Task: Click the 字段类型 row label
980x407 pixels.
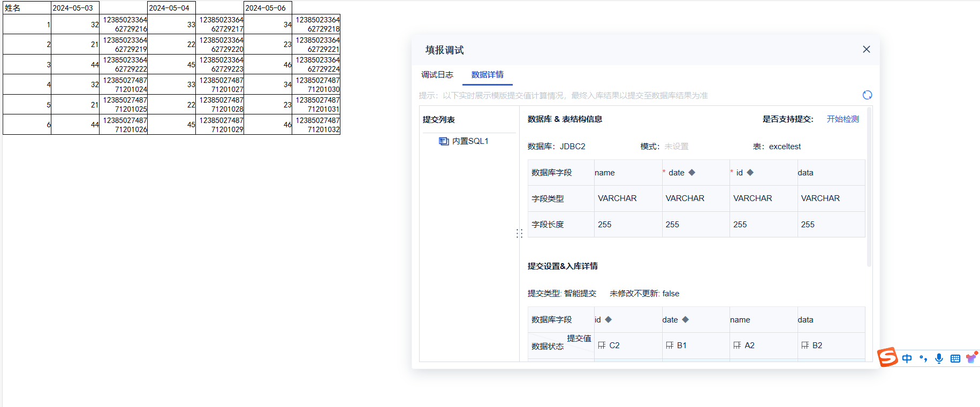Action: click(547, 198)
